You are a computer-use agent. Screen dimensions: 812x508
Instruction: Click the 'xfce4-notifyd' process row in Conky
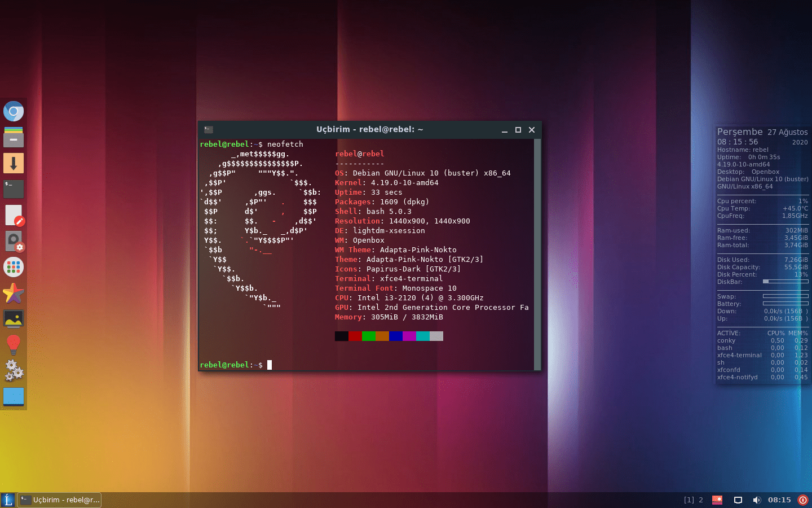pyautogui.click(x=762, y=378)
